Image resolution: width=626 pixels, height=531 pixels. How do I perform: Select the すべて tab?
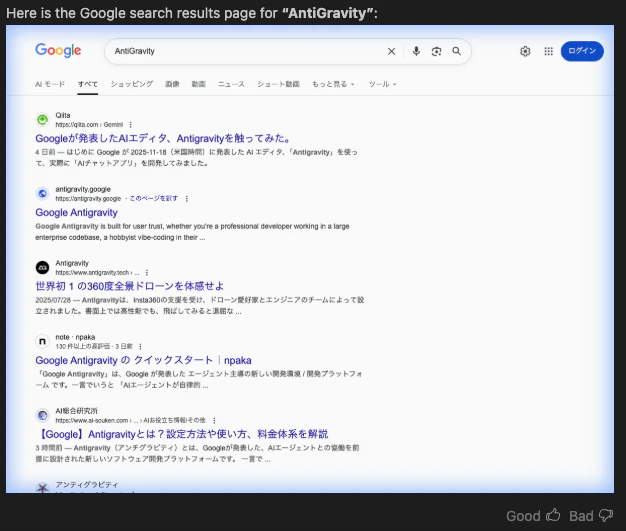(87, 84)
